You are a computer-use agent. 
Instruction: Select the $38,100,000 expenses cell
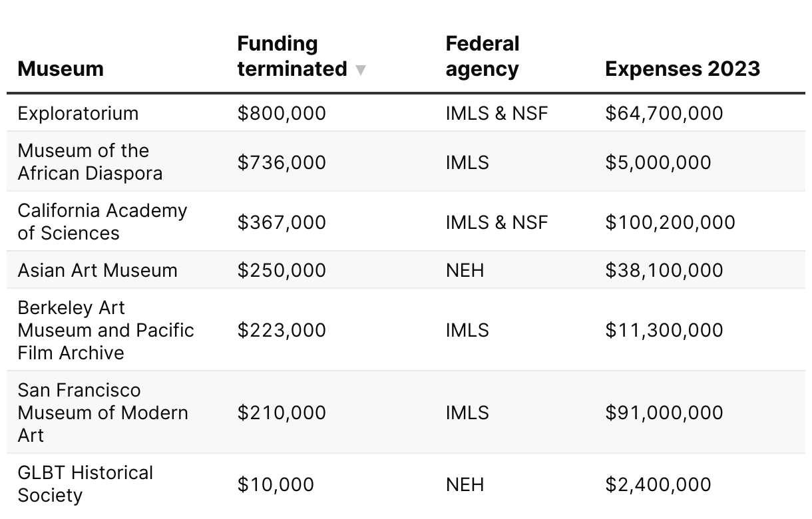[x=664, y=270]
